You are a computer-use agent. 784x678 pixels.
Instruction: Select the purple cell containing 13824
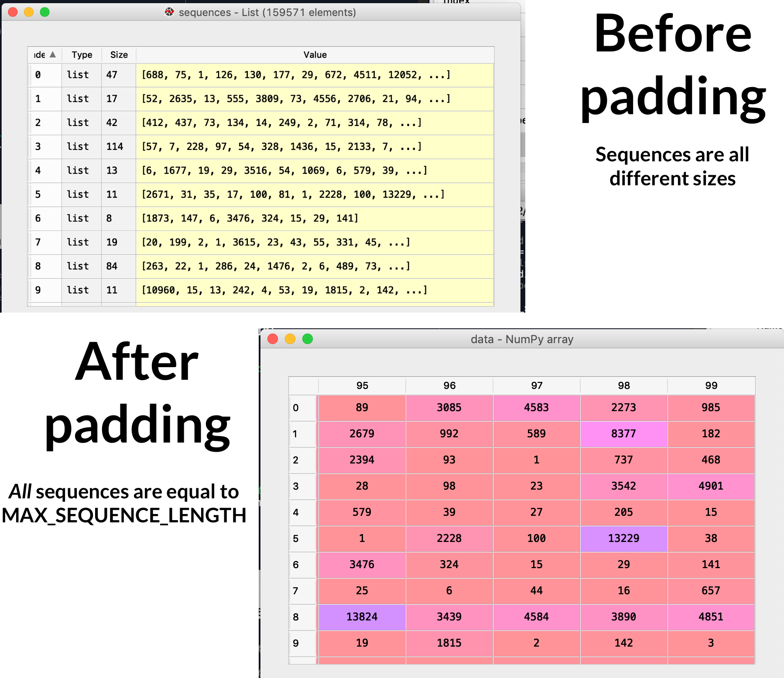pos(362,617)
